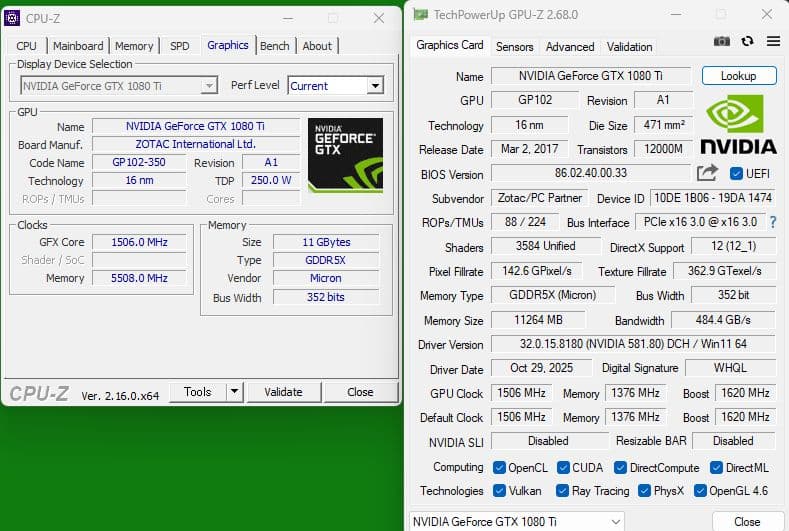789x531 pixels.
Task: Switch to the Bench tab
Action: [275, 46]
